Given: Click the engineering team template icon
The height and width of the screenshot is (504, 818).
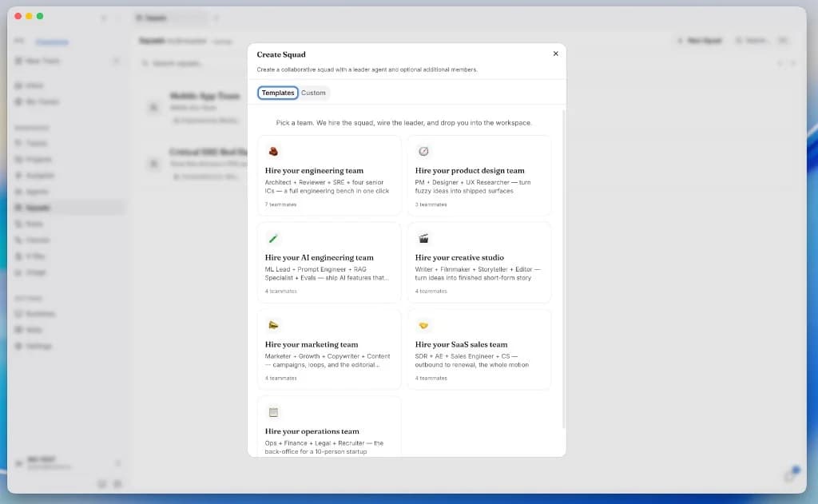Looking at the screenshot, I should click(273, 151).
